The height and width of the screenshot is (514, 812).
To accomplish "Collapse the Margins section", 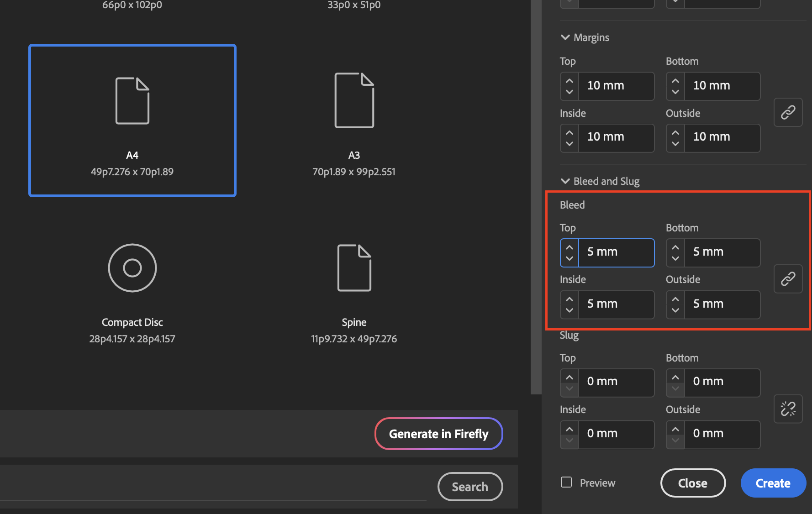I will point(565,37).
